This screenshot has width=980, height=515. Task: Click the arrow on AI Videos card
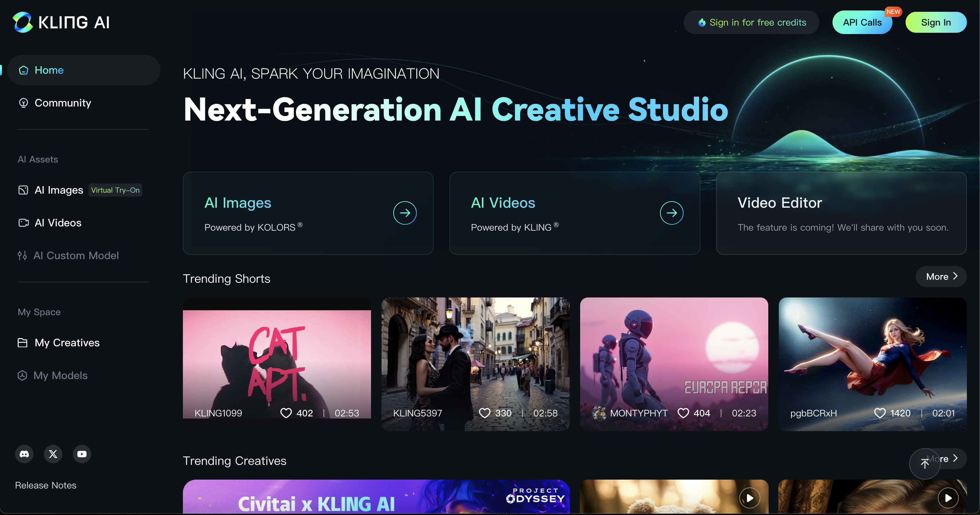tap(672, 213)
